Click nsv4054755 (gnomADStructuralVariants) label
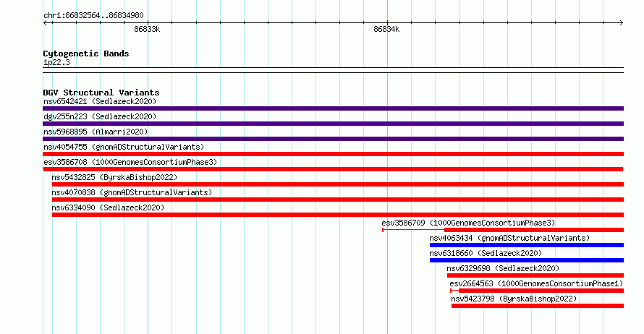 (x=124, y=147)
